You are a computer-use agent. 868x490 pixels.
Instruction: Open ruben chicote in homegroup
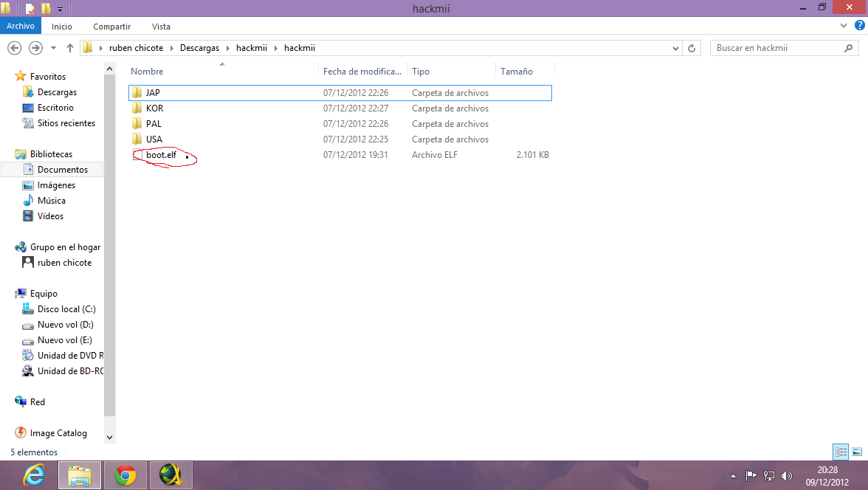[64, 263]
